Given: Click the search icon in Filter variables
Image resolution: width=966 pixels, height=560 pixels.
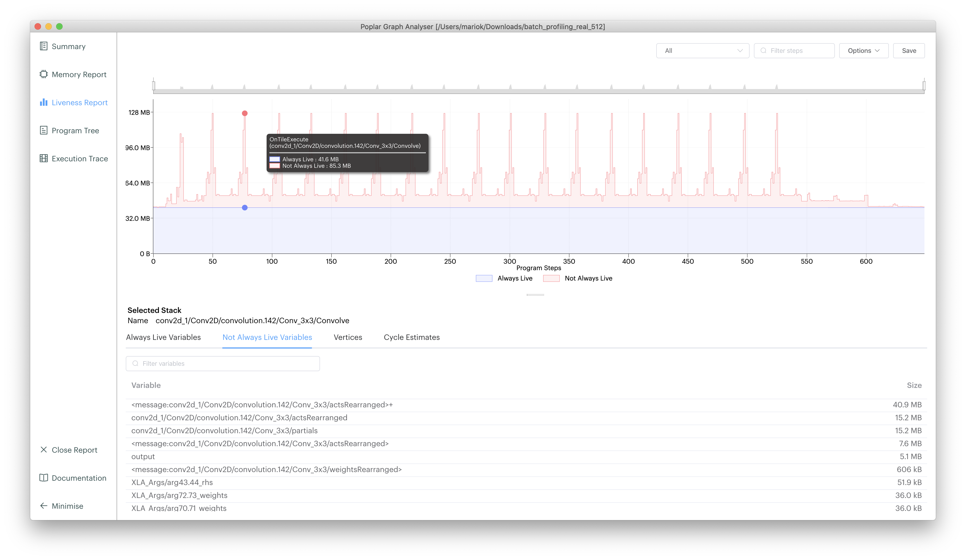Looking at the screenshot, I should pos(135,363).
